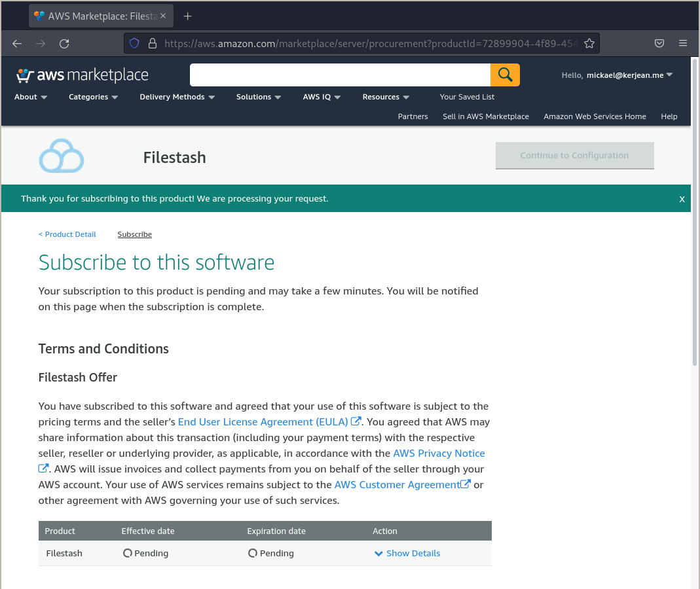This screenshot has width=700, height=589.
Task: Open the AWS Privacy Notice link
Action: 439,454
